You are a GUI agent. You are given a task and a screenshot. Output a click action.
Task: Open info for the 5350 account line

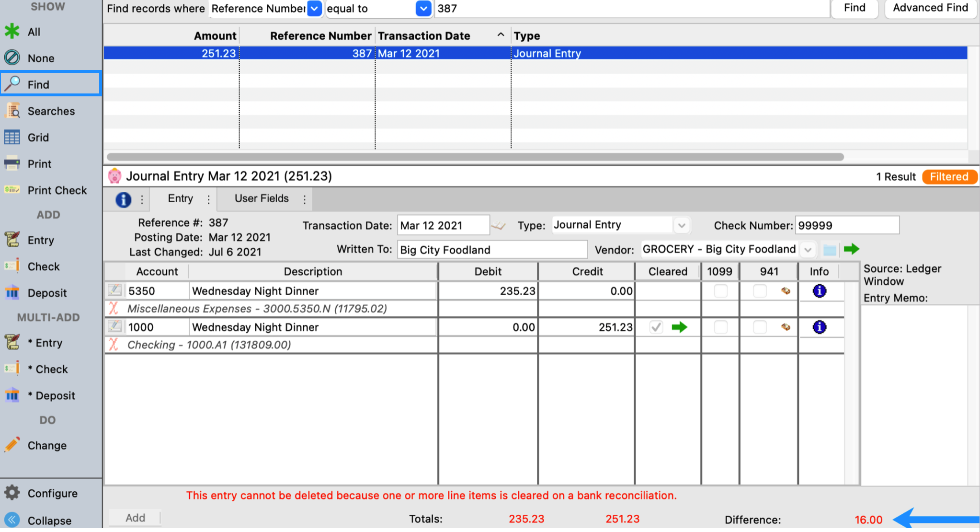coord(819,291)
